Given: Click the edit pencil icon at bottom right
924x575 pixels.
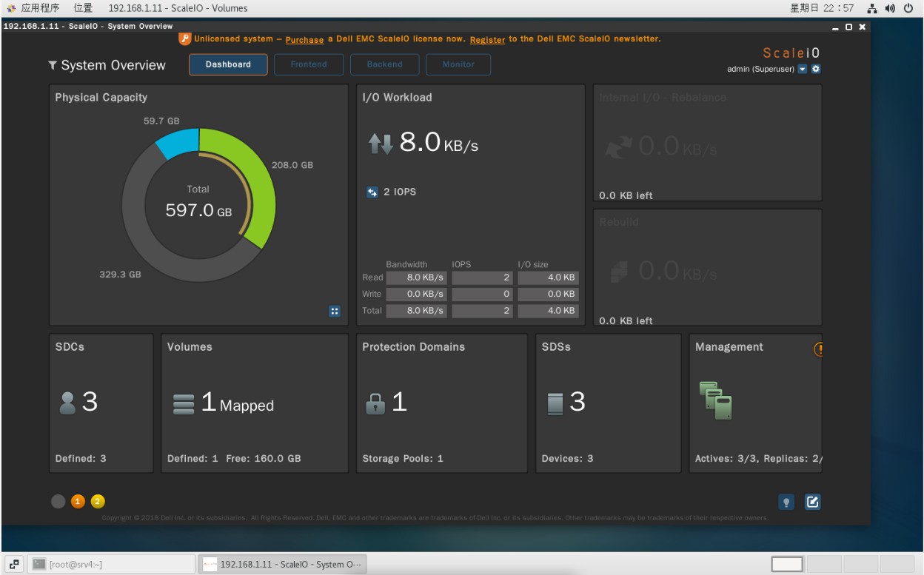Looking at the screenshot, I should (812, 502).
